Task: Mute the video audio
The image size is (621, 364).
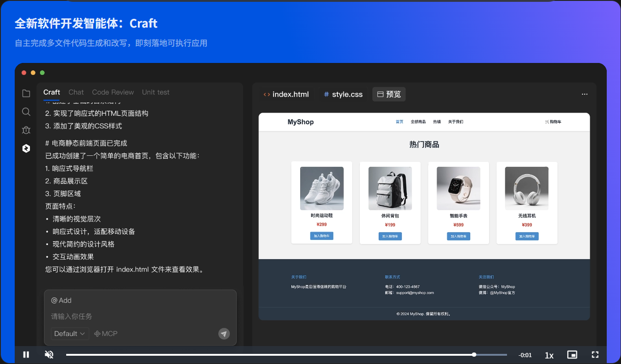Action: [49, 354]
